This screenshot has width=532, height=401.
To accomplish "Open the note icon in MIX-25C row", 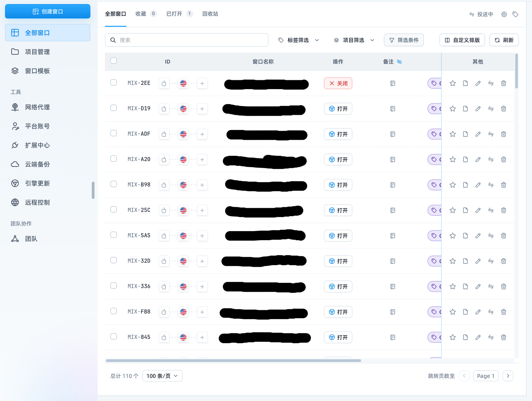I will tap(393, 210).
